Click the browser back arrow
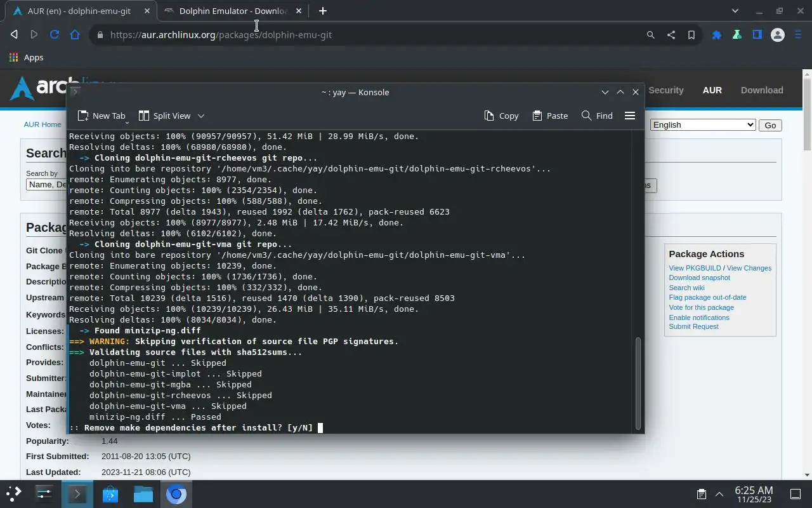This screenshot has width=812, height=508. click(14, 35)
